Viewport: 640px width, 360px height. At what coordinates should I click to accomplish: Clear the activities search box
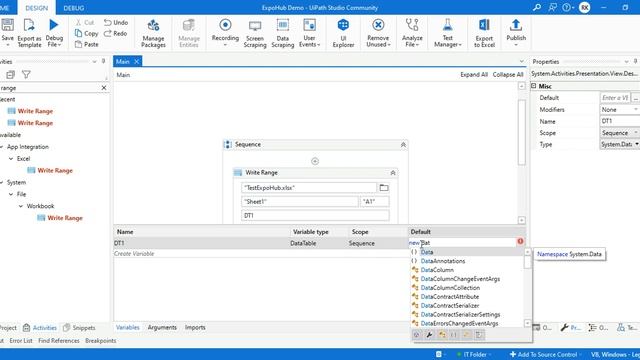(x=104, y=88)
